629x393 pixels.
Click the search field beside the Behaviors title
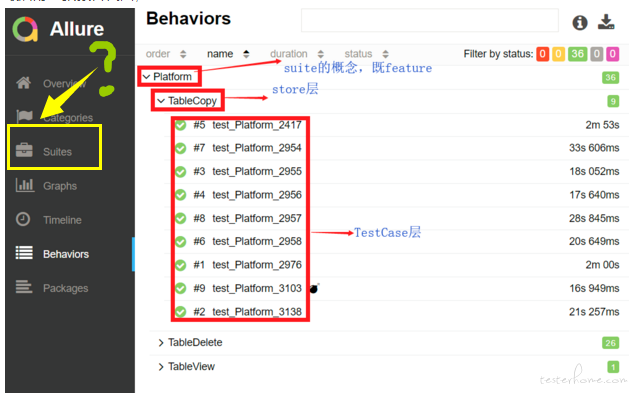430,20
